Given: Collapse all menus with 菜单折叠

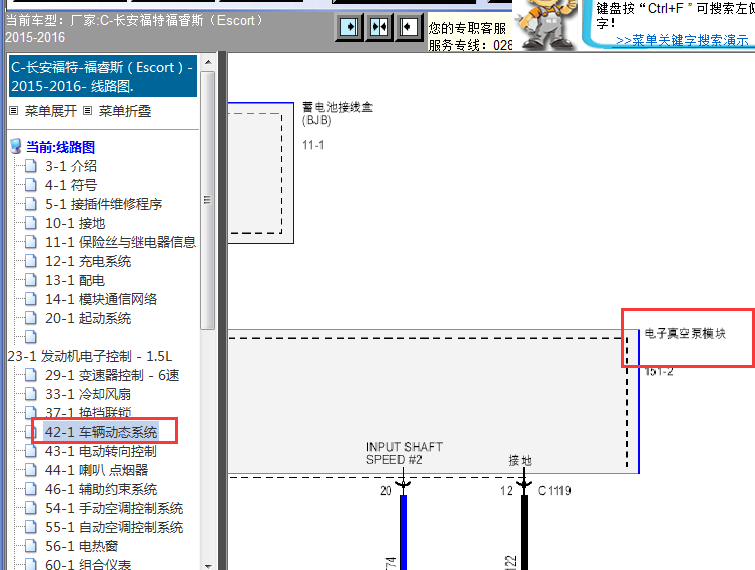Looking at the screenshot, I should click(125, 111).
